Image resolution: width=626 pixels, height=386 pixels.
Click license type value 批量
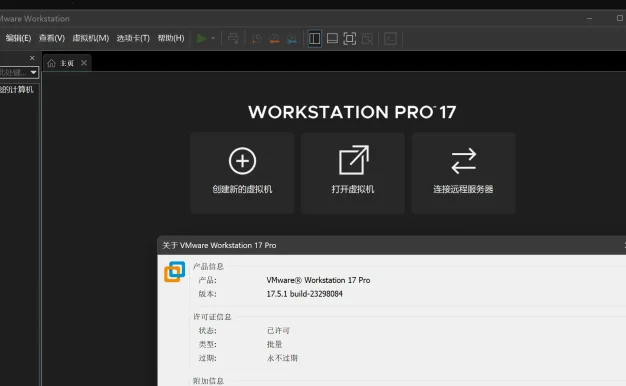pos(274,344)
